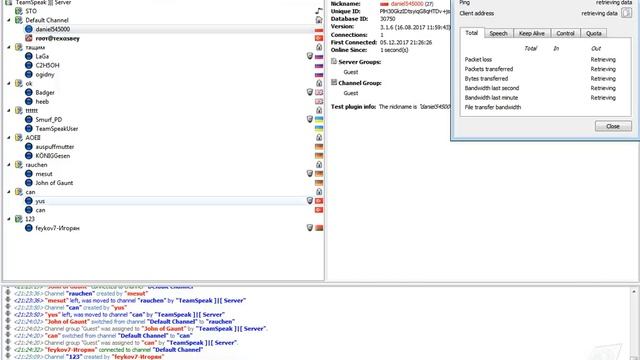Click 'Bandwidth last minute' row label
The width and height of the screenshot is (640, 360).
[x=491, y=98]
